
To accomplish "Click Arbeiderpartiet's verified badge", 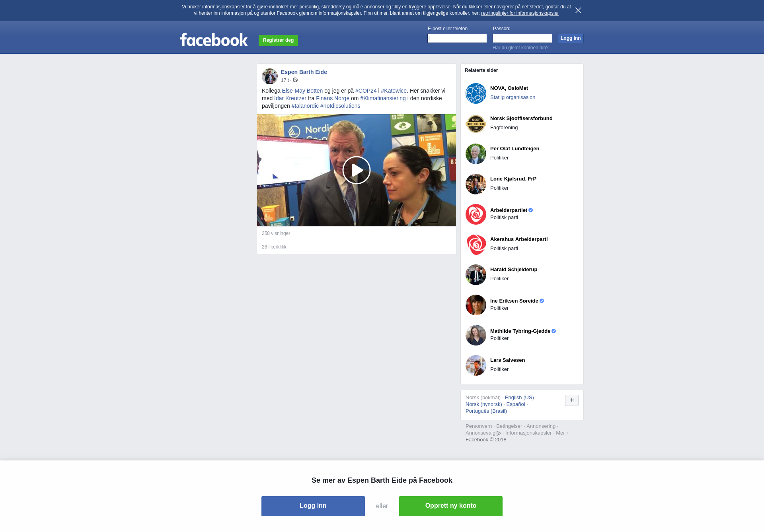I will (x=530, y=210).
